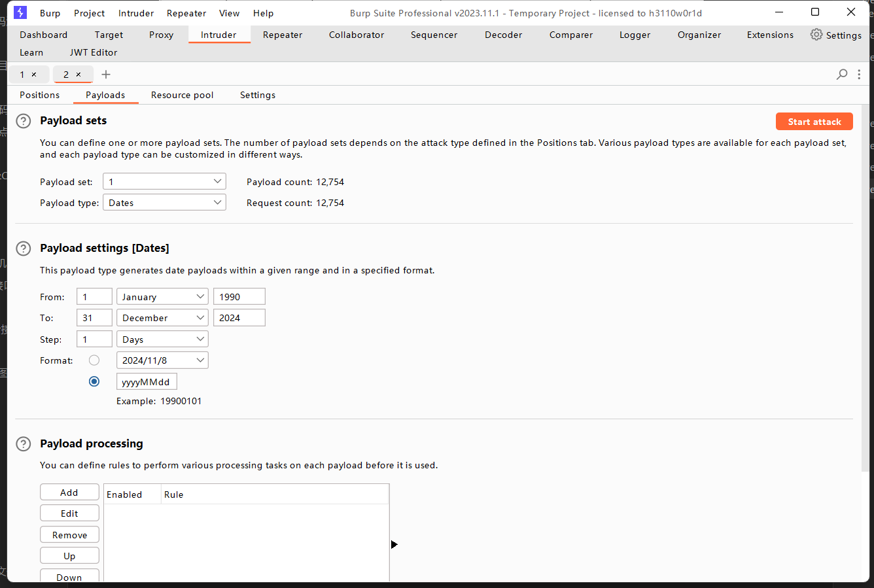The image size is (874, 588).
Task: Open the Payload set dropdown
Action: [164, 181]
